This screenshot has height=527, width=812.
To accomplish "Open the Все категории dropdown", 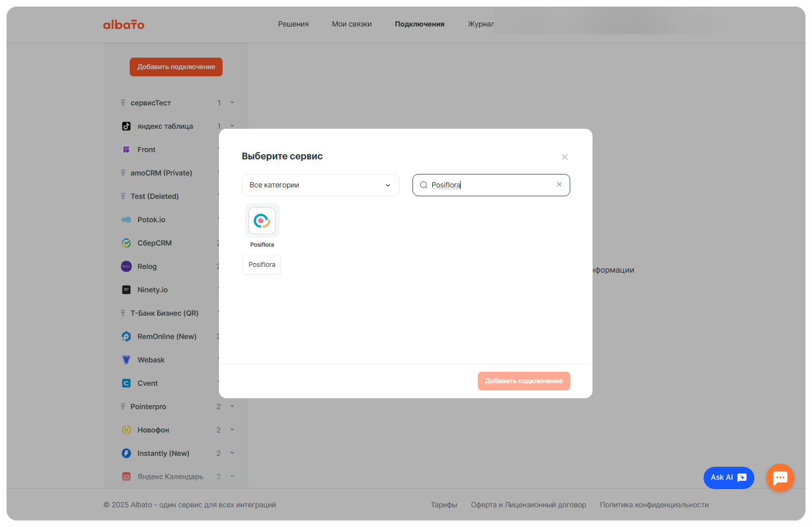I will (320, 185).
